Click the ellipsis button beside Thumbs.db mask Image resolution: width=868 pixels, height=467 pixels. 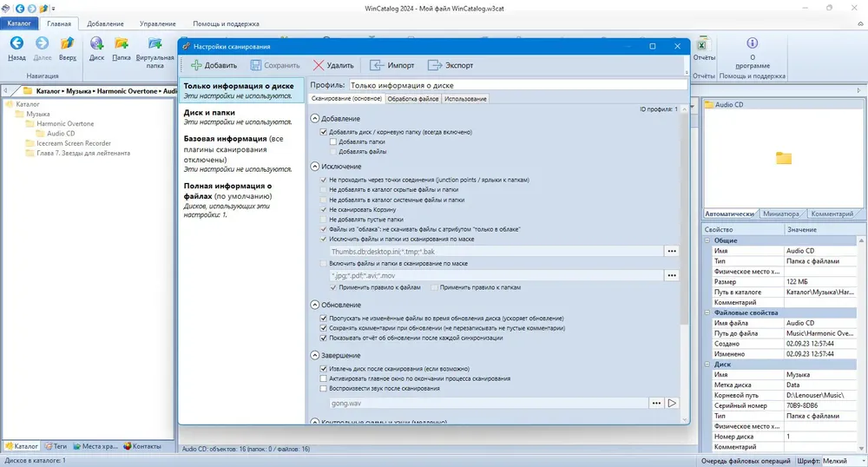click(672, 251)
